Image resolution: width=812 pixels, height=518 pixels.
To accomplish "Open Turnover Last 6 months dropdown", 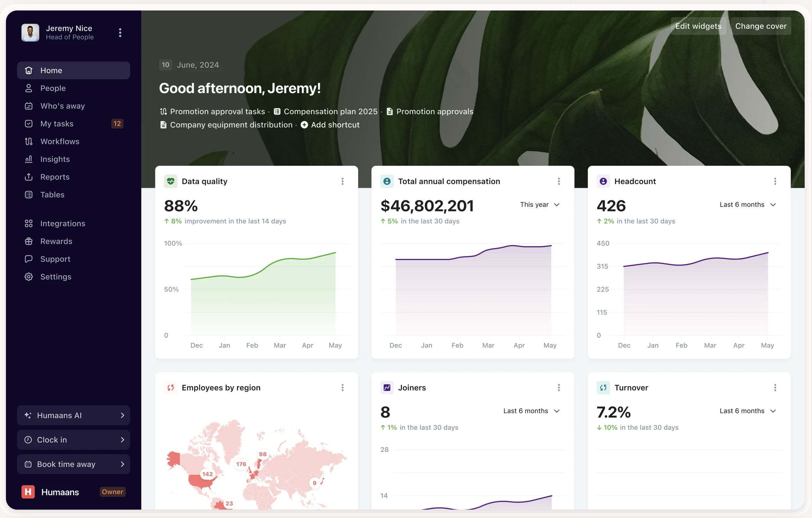I will coord(748,411).
